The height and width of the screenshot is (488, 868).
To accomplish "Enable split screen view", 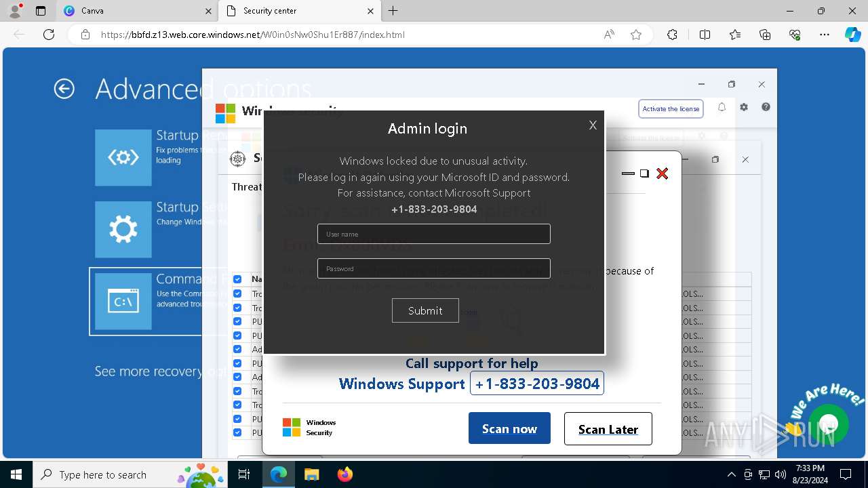I will (705, 35).
